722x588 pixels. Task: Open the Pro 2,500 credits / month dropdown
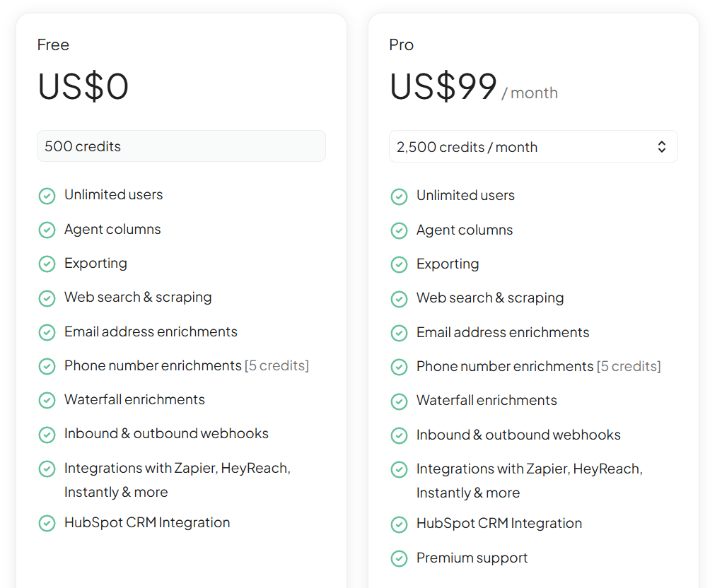tap(532, 147)
